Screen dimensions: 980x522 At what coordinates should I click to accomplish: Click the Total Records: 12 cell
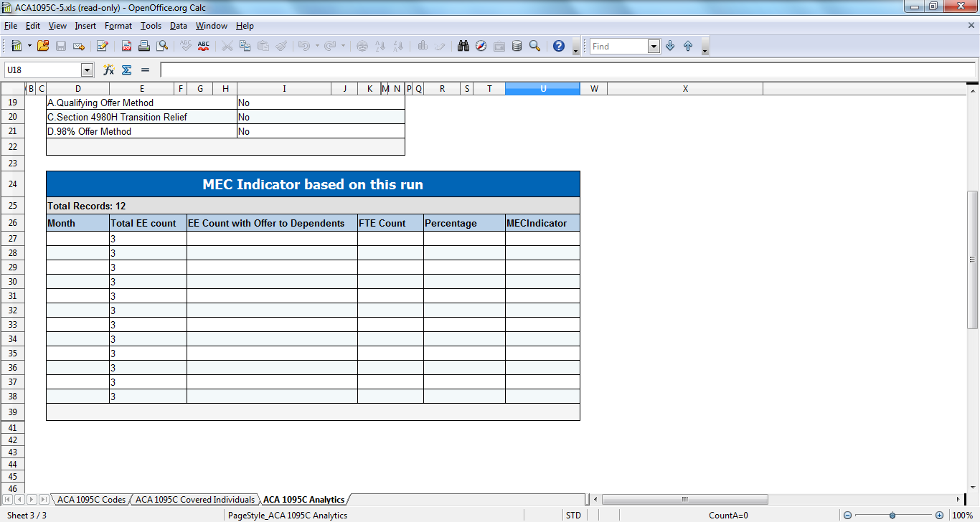pyautogui.click(x=313, y=206)
